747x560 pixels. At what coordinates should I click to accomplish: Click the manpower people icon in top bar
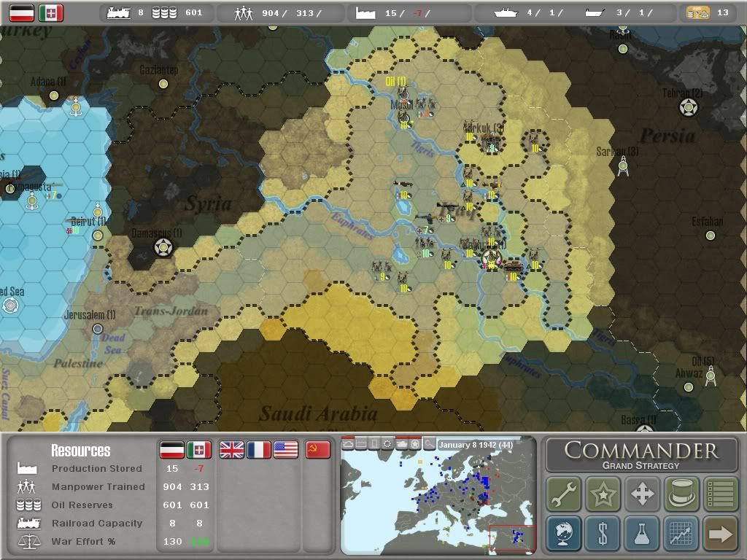coord(244,13)
